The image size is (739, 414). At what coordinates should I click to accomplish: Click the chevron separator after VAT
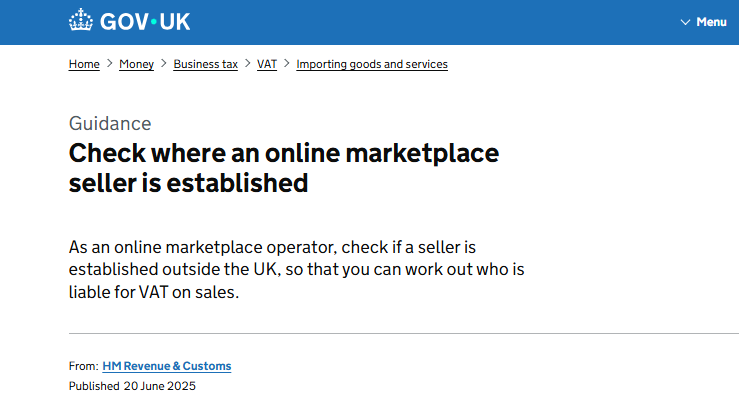click(287, 64)
